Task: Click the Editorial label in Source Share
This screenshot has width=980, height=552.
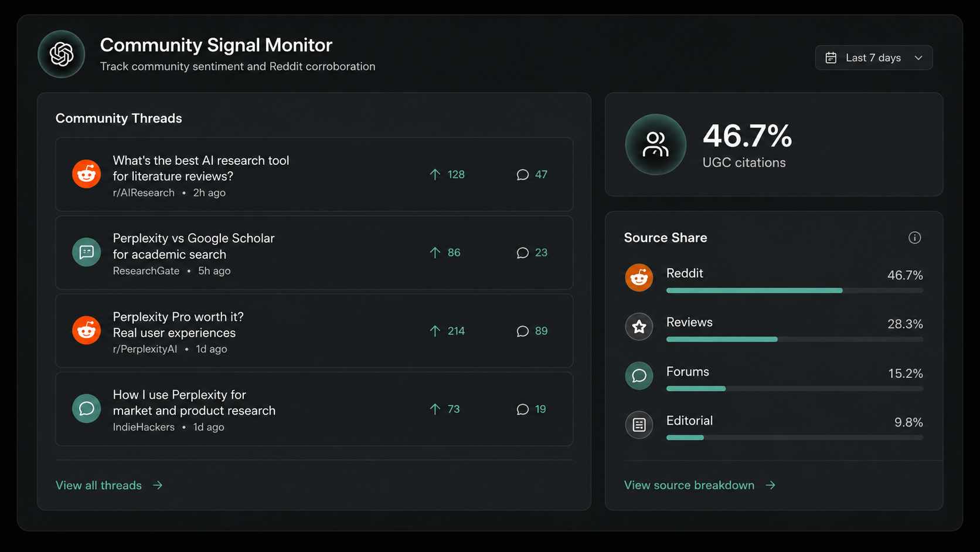Action: coord(689,421)
